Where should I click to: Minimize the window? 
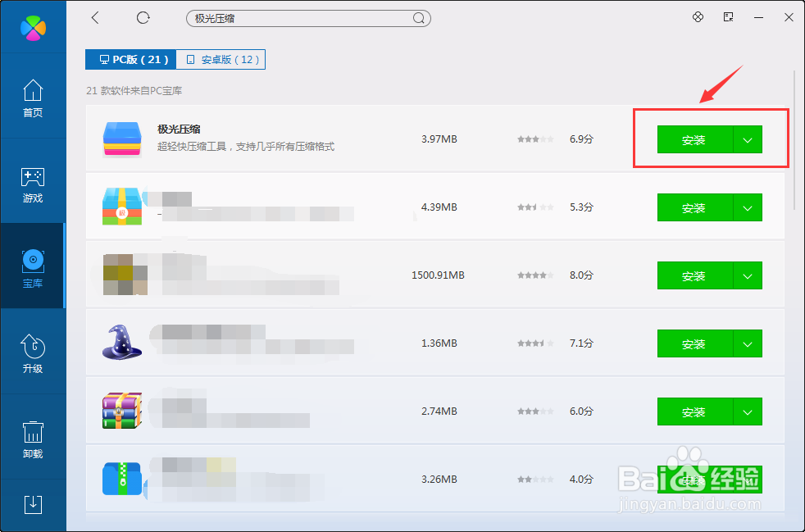[758, 17]
